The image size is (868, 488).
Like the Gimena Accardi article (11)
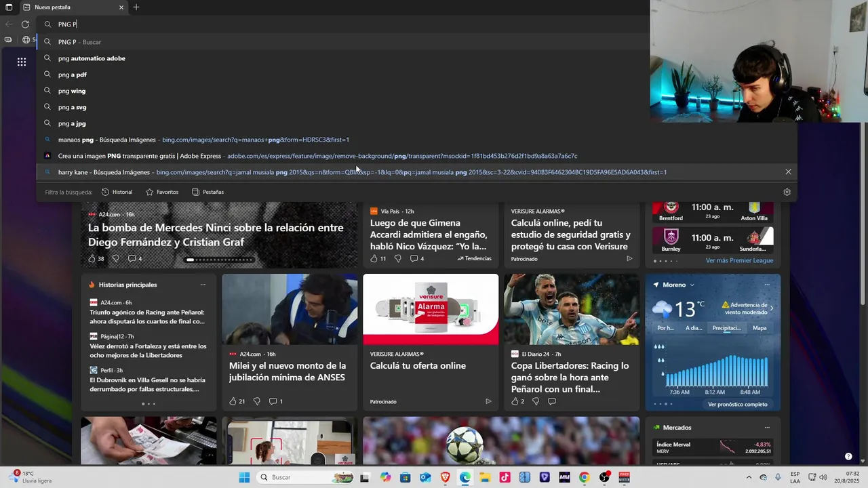pos(378,258)
